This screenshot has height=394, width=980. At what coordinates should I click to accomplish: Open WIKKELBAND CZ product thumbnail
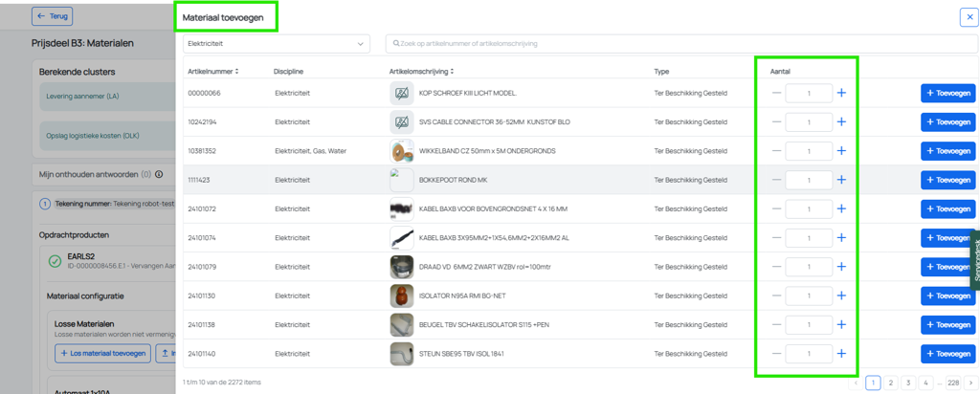tap(401, 151)
